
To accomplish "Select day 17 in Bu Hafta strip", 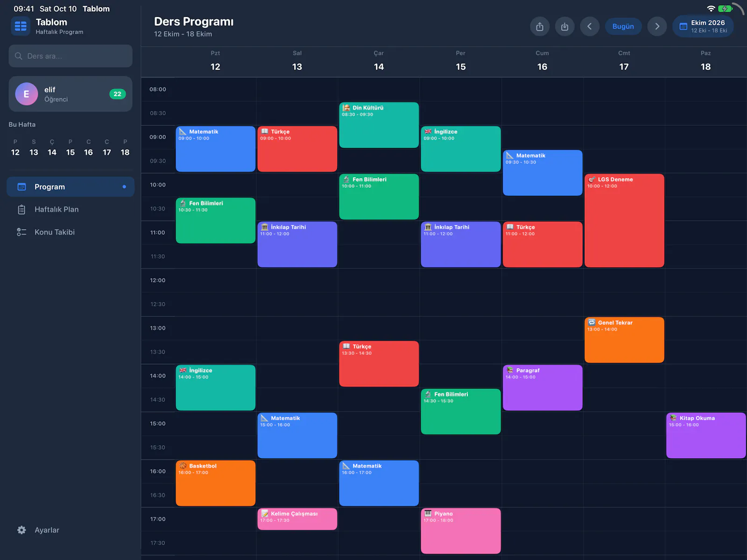I will point(107,147).
